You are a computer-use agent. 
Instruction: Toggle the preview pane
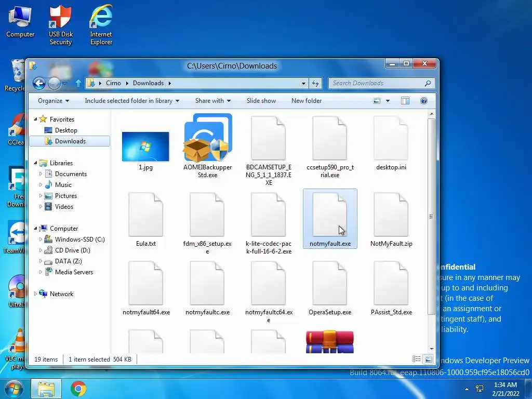[x=405, y=101]
